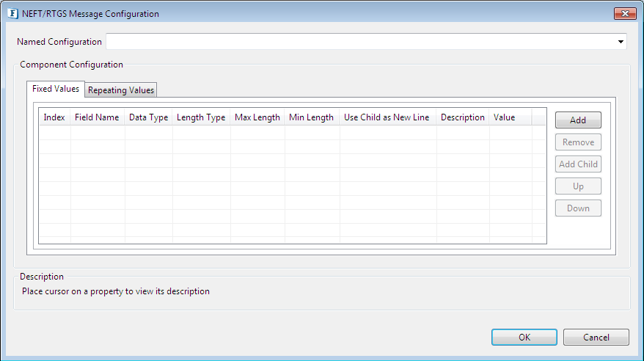Image resolution: width=644 pixels, height=361 pixels.
Task: Click the Data Type column header
Action: [x=149, y=117]
